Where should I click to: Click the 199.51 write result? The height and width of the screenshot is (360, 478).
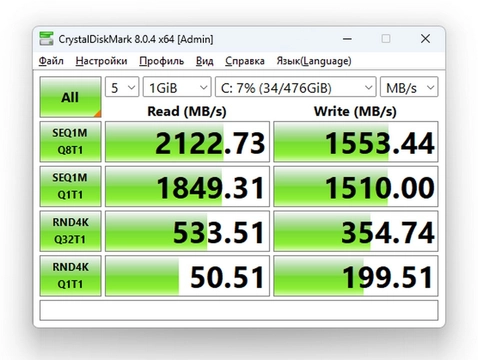click(356, 276)
